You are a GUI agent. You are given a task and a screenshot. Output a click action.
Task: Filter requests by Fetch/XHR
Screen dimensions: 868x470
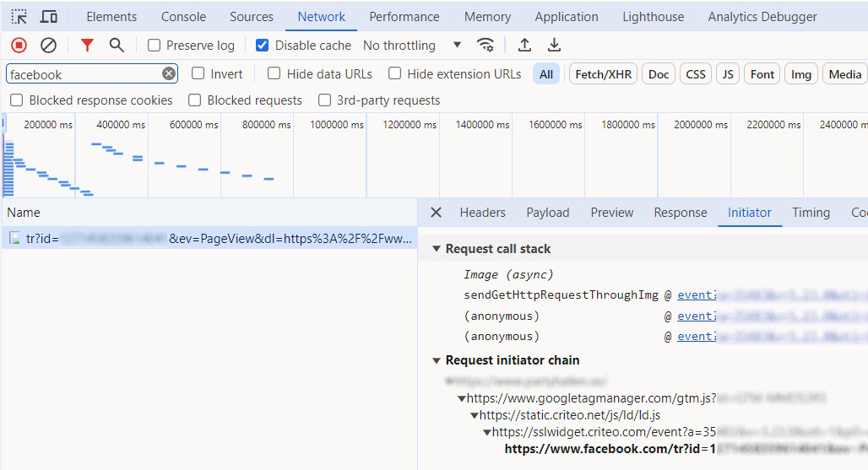click(x=604, y=74)
